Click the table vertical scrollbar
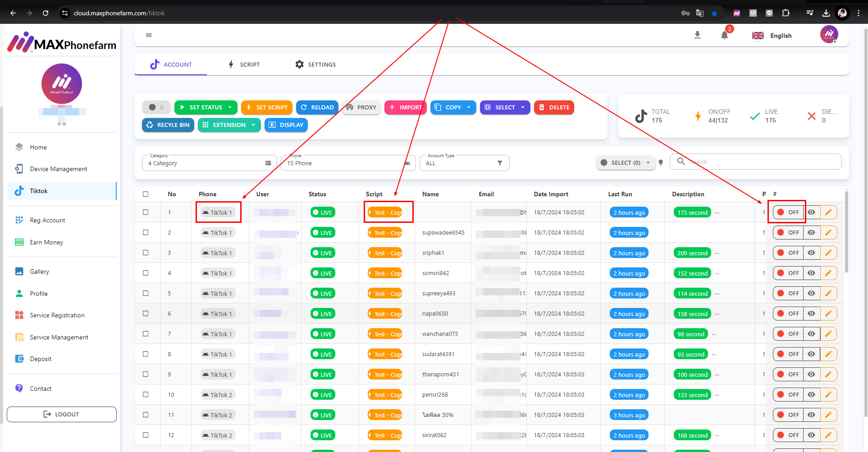Image resolution: width=868 pixels, height=452 pixels. point(846,232)
